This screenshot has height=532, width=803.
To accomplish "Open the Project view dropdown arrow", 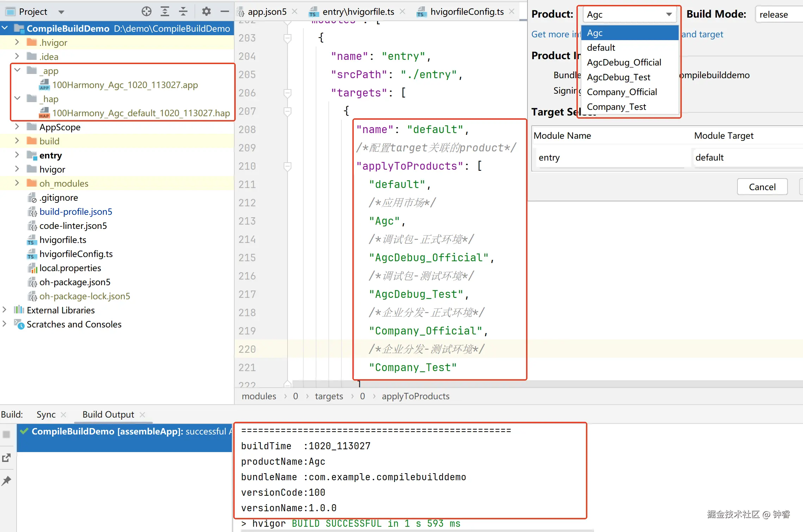I will click(x=61, y=12).
